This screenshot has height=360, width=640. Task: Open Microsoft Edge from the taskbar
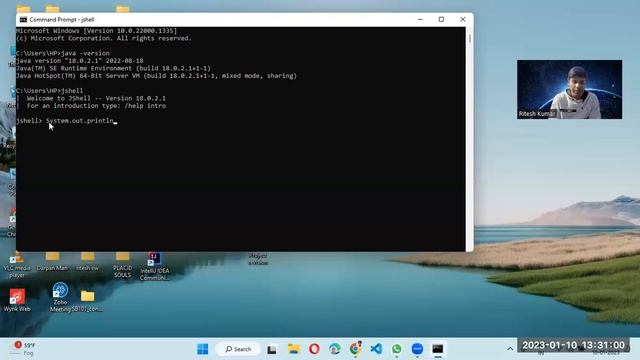[x=335, y=349]
